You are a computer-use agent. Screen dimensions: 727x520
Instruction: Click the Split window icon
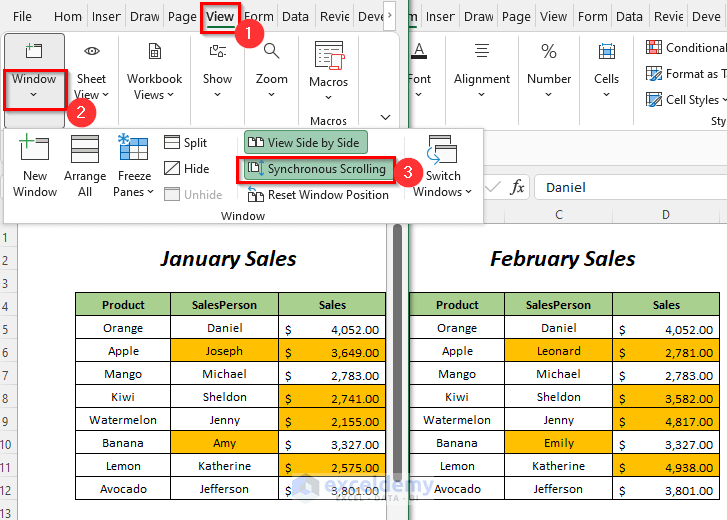pyautogui.click(x=172, y=143)
